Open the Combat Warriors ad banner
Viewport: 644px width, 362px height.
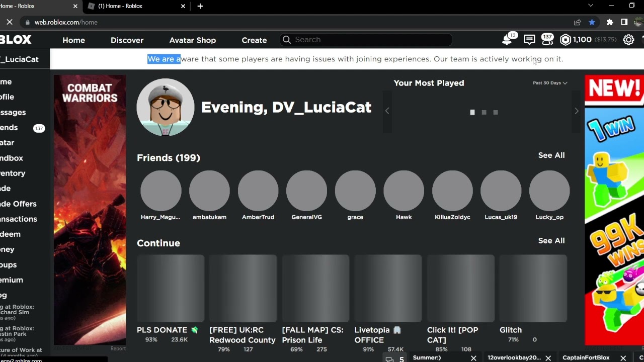pyautogui.click(x=90, y=210)
